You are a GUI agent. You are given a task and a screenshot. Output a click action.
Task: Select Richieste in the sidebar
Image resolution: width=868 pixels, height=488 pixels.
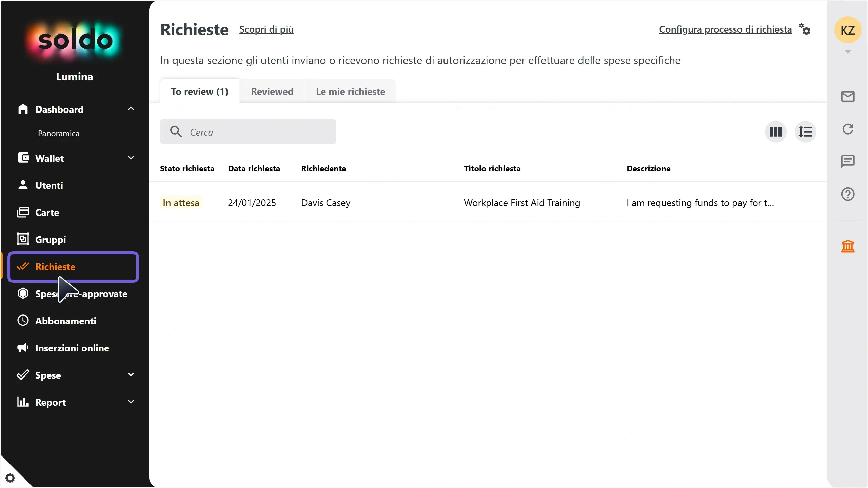(73, 267)
